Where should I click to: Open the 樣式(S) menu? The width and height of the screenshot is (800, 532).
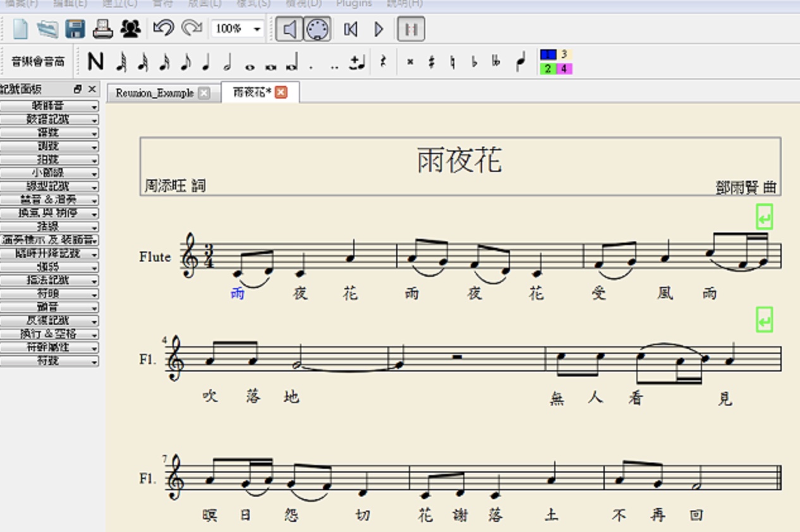[x=253, y=4]
